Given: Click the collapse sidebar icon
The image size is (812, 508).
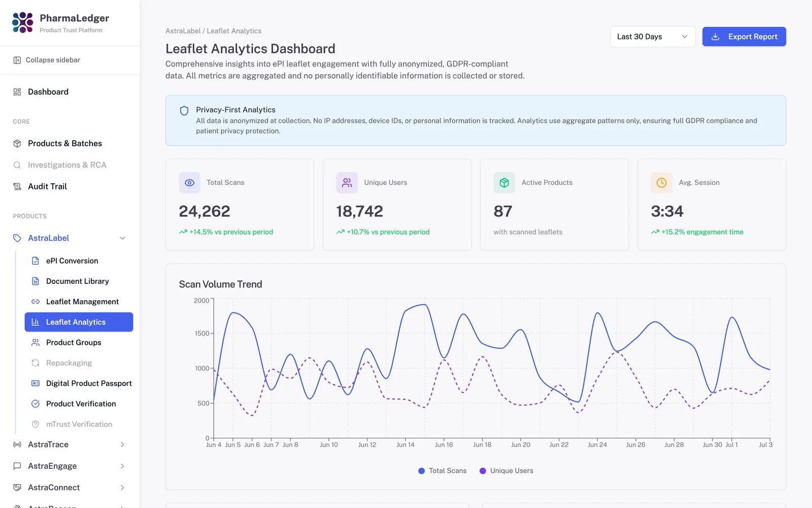Looking at the screenshot, I should pos(17,60).
